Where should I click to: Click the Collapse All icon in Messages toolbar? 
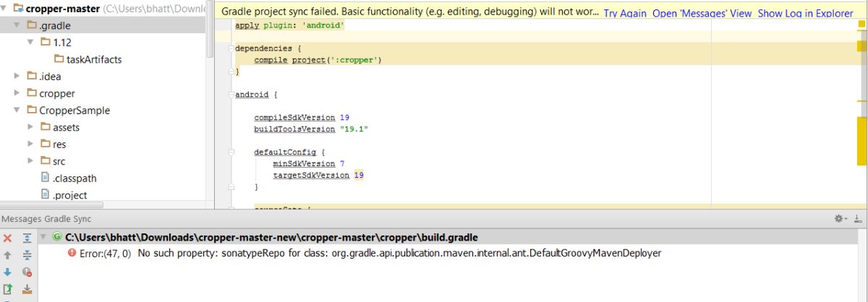27,255
